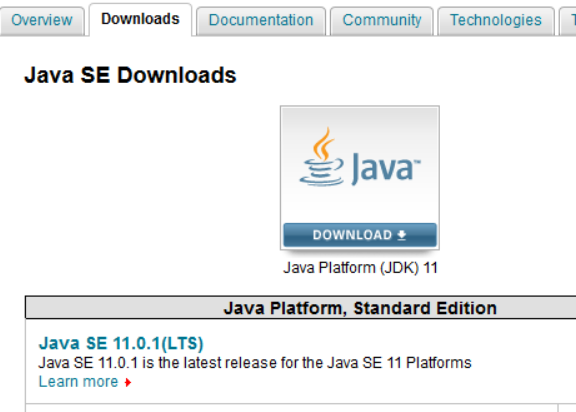This screenshot has height=412, width=576.
Task: Follow the Learn more link
Action: [79, 382]
